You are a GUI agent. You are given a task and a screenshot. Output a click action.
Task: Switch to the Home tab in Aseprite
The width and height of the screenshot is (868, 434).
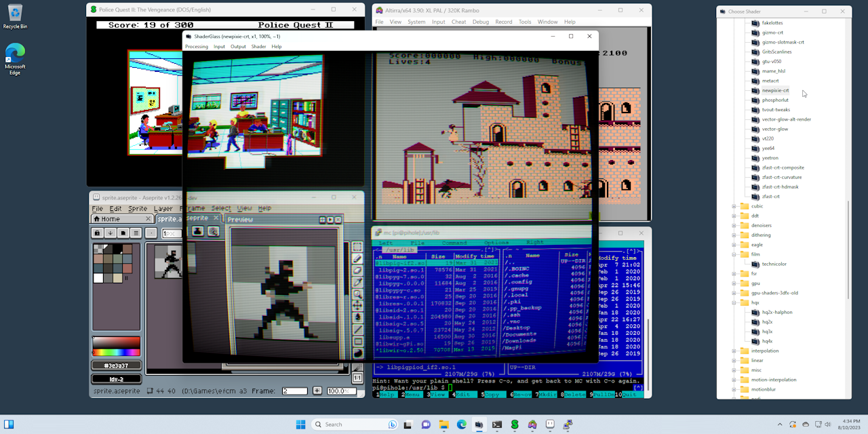click(x=110, y=219)
